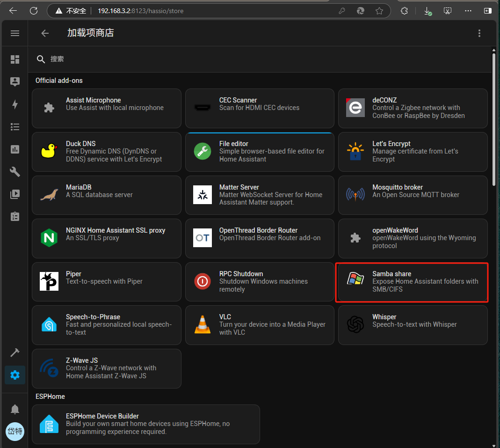
Task: Select the File editor add-on
Action: click(260, 152)
